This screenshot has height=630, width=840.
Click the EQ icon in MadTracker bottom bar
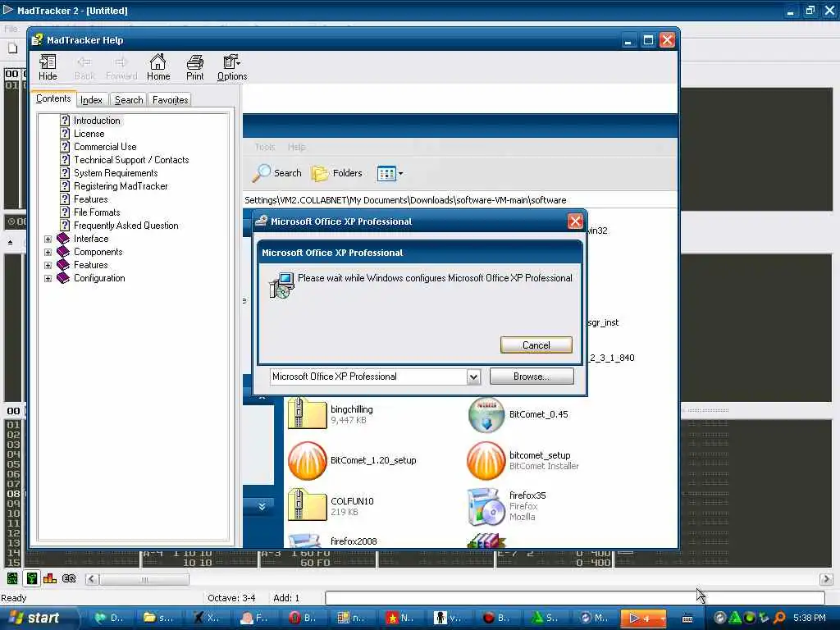[x=69, y=578]
